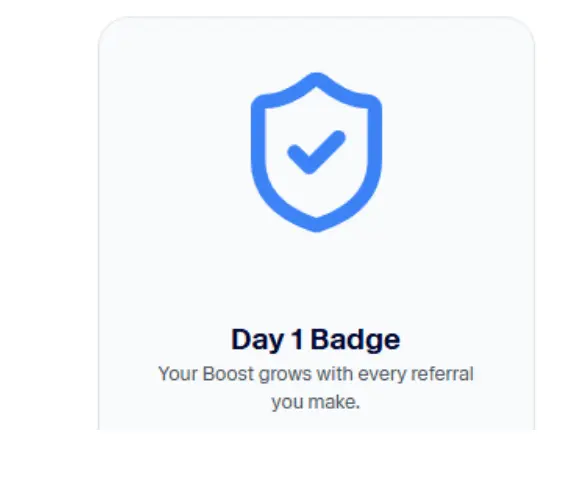
Task: Click the word "Day" in the title
Action: [257, 340]
